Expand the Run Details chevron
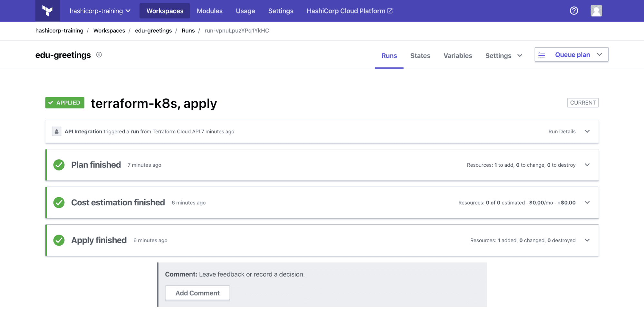This screenshot has width=644, height=326. point(587,131)
